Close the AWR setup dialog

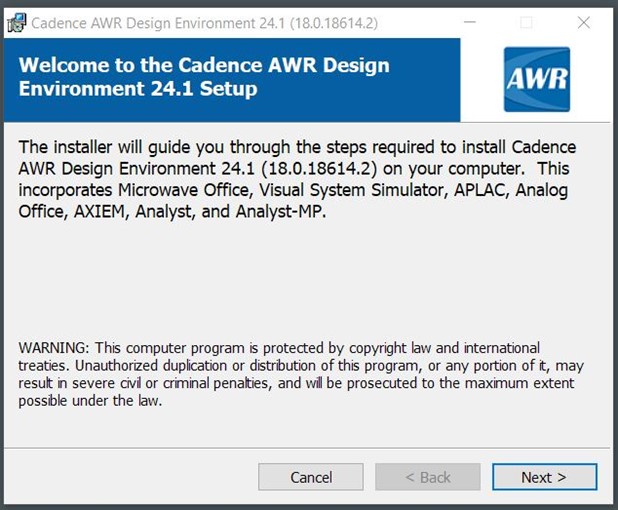(584, 22)
